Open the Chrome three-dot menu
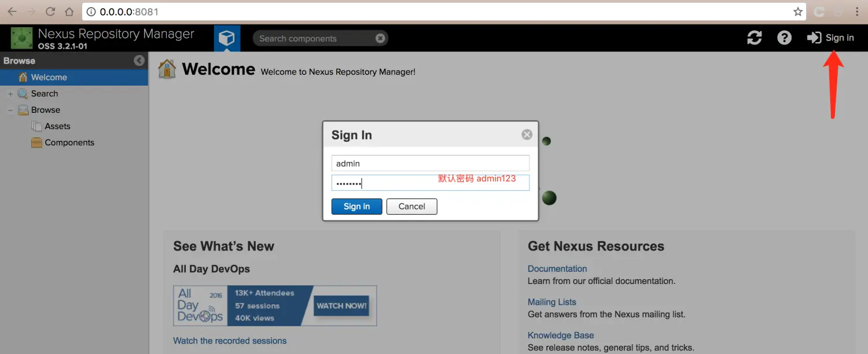The height and width of the screenshot is (354, 868). [x=858, y=12]
